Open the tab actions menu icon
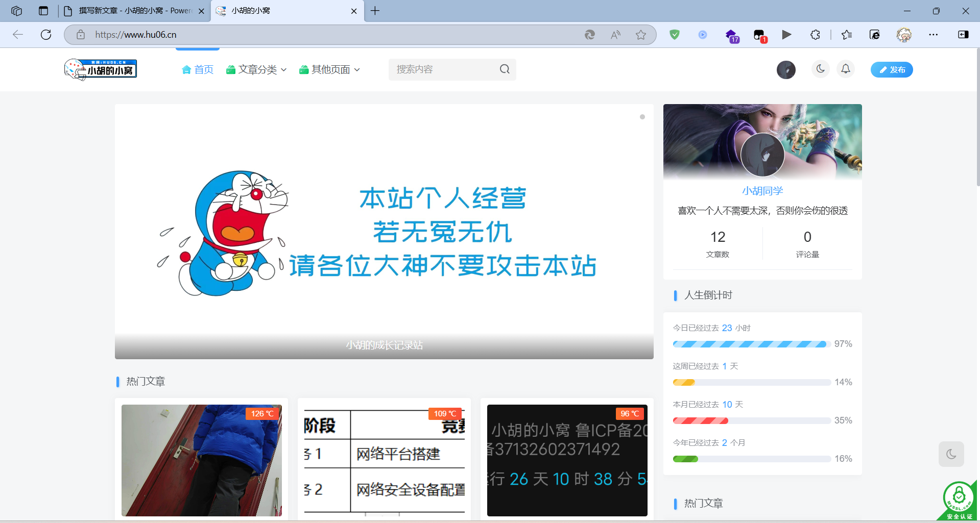 tap(43, 11)
